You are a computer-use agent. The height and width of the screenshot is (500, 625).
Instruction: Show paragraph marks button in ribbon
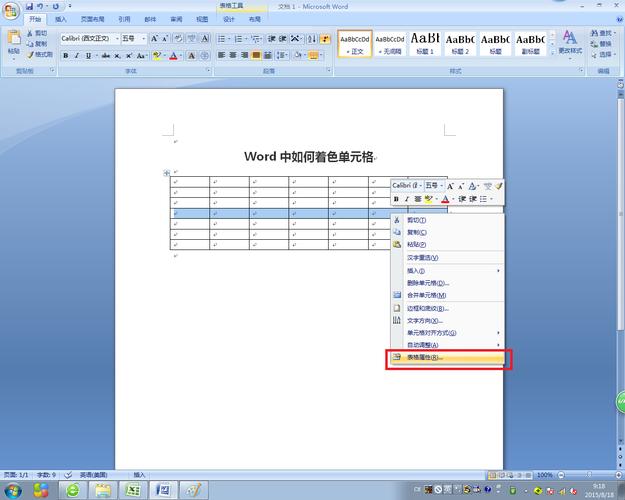click(325, 39)
